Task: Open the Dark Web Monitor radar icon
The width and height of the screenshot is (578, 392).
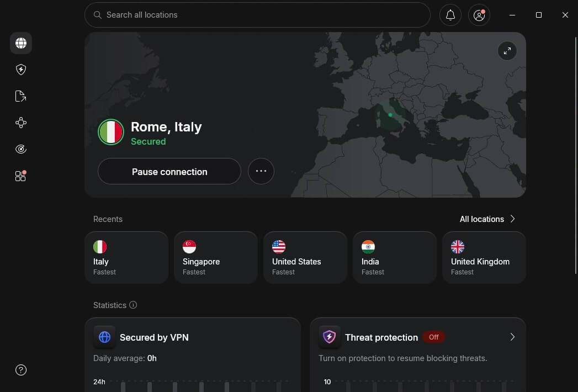Action: 21,149
